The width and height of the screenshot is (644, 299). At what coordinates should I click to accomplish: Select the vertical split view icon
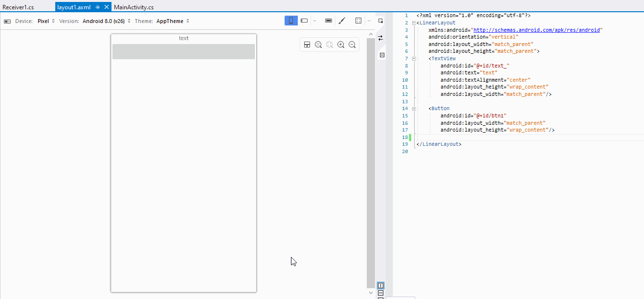[381, 285]
